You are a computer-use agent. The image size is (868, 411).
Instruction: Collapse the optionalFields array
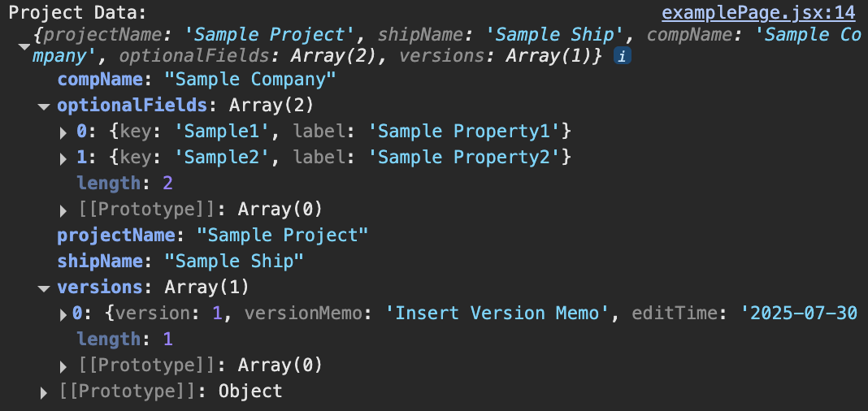pyautogui.click(x=43, y=106)
